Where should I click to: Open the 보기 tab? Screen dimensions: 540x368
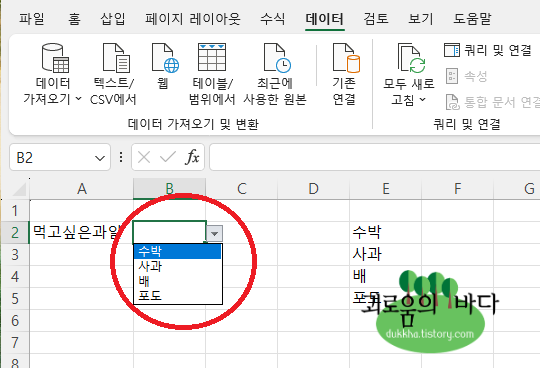tap(420, 19)
